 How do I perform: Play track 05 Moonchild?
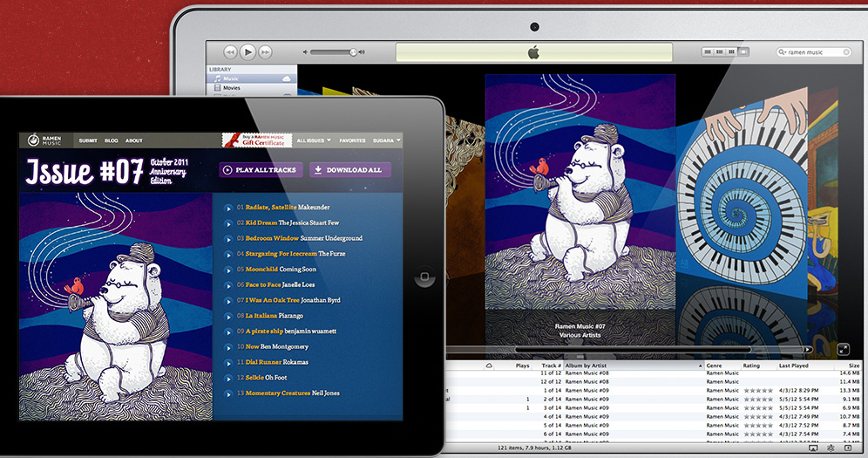pyautogui.click(x=228, y=270)
